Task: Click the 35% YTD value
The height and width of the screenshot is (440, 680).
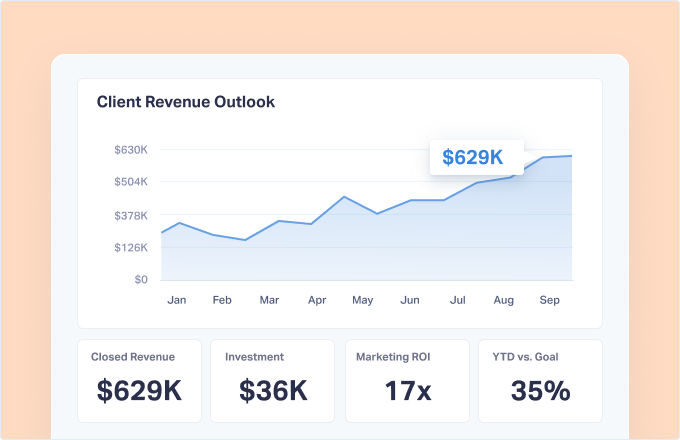Action: [x=541, y=391]
